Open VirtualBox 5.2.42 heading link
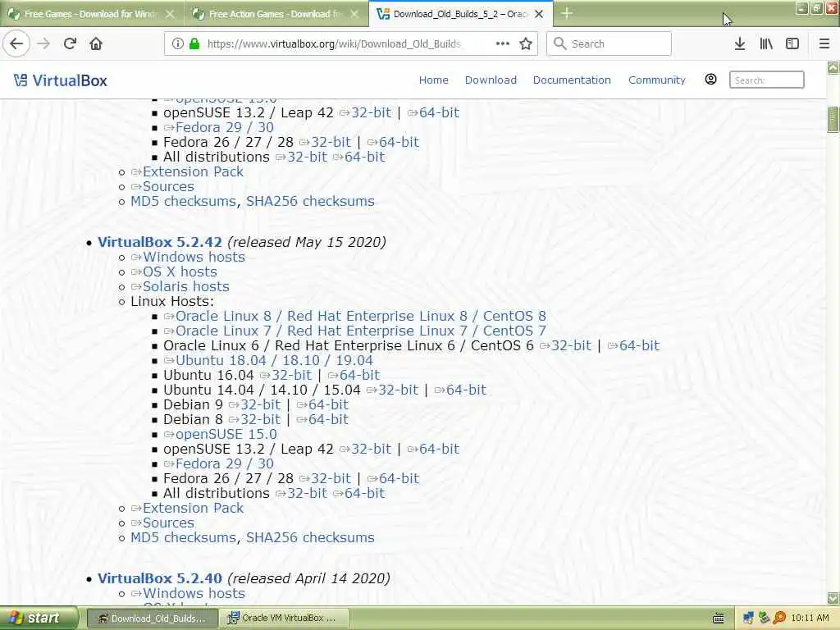 [x=160, y=242]
